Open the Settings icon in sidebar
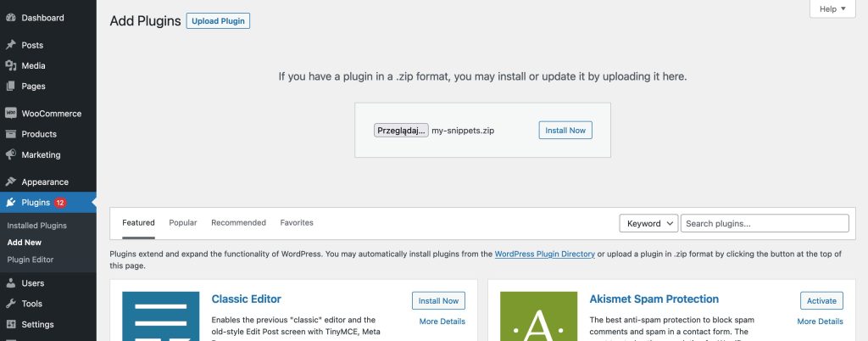The image size is (868, 341). pyautogui.click(x=10, y=324)
